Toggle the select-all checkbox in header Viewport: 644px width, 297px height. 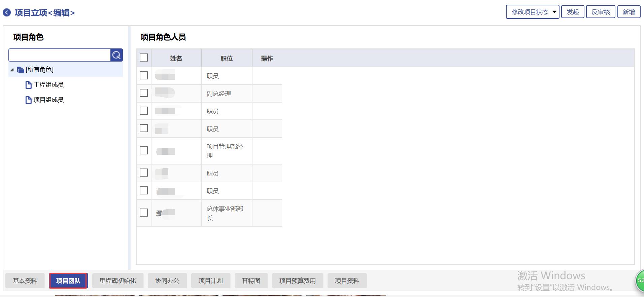coord(144,58)
